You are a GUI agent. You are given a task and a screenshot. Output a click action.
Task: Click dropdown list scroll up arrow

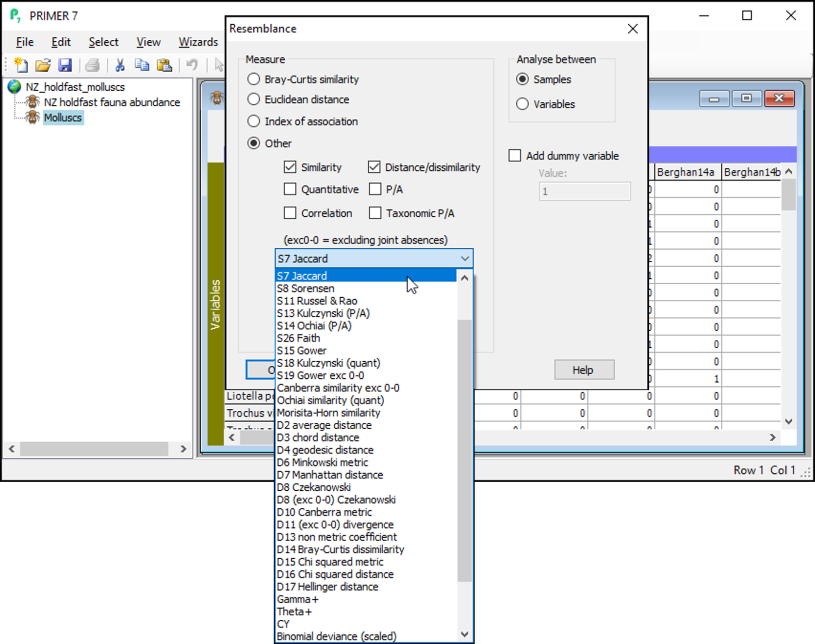point(464,278)
